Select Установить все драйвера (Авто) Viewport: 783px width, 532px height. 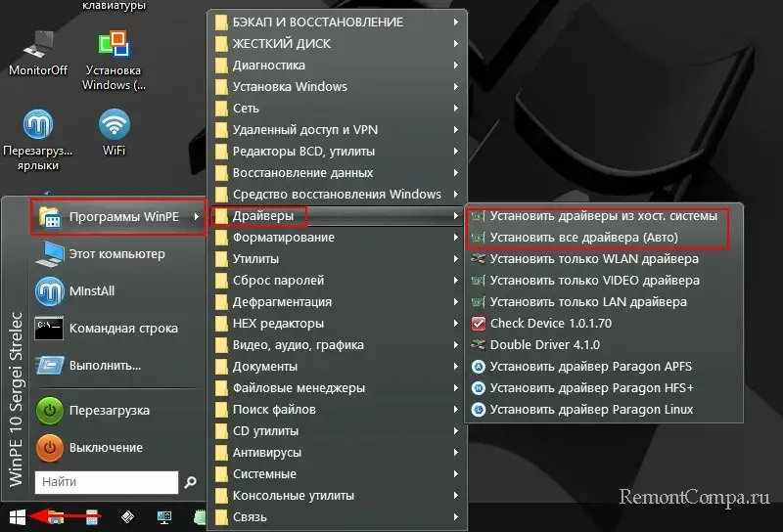tap(603, 238)
